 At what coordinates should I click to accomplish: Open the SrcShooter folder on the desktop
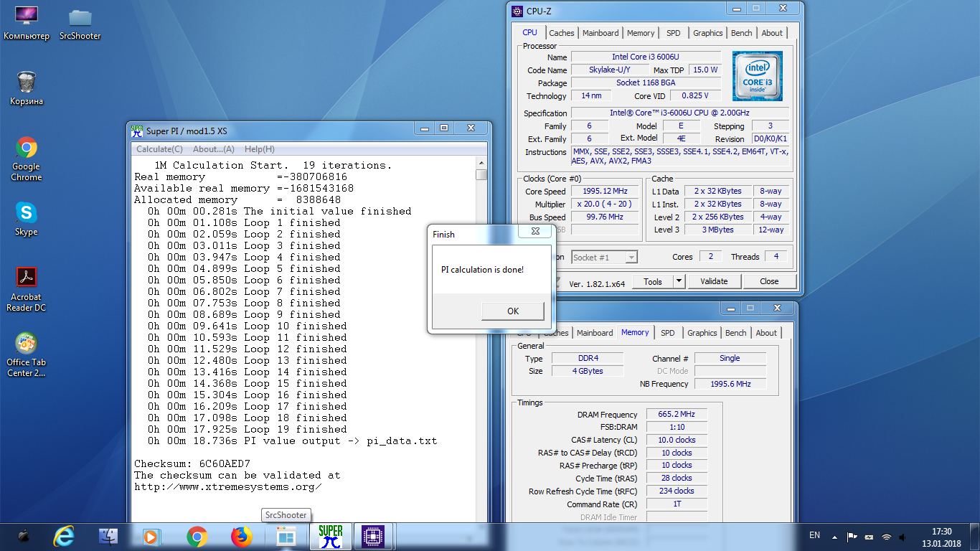(x=80, y=23)
